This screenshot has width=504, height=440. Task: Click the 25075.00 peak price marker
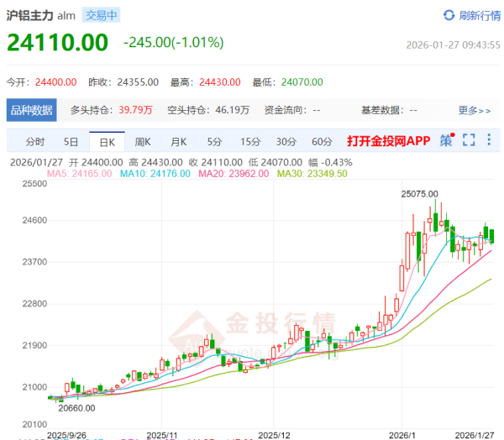tap(420, 193)
